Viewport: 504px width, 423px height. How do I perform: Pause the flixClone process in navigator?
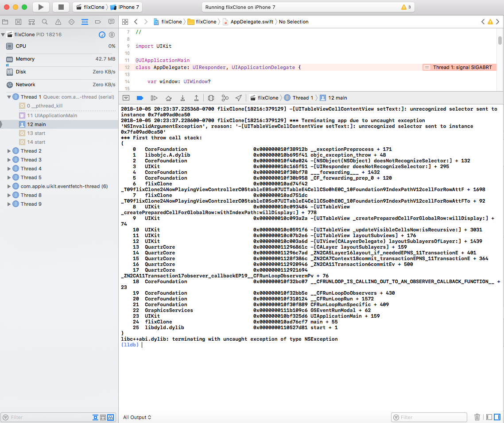(112, 35)
